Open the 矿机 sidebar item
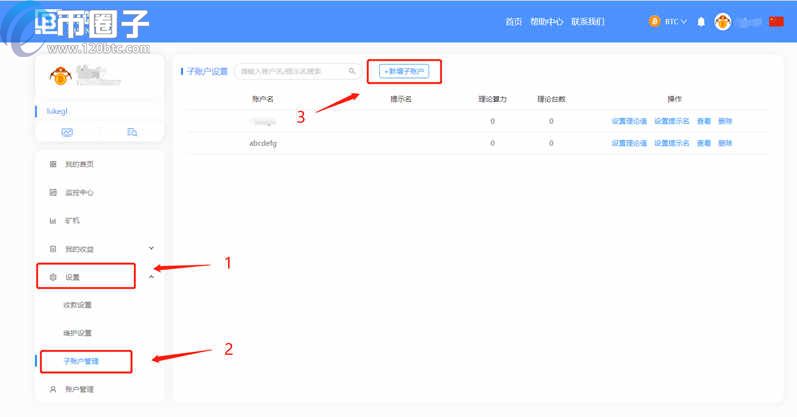Image resolution: width=797 pixels, height=417 pixels. coord(72,221)
